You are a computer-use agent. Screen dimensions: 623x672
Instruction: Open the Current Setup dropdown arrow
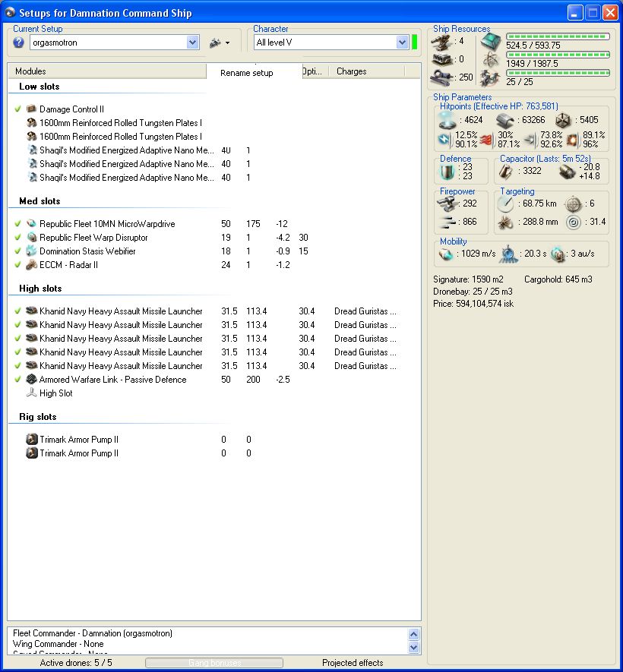pos(192,43)
